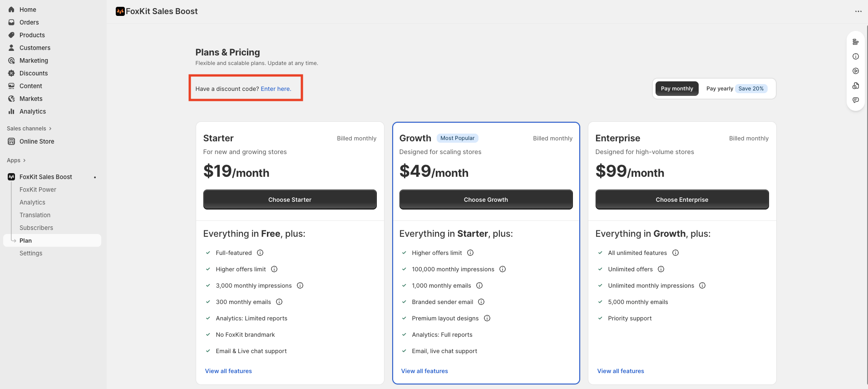Image resolution: width=868 pixels, height=389 pixels.
Task: Click Choose Starter button
Action: pyautogui.click(x=290, y=199)
